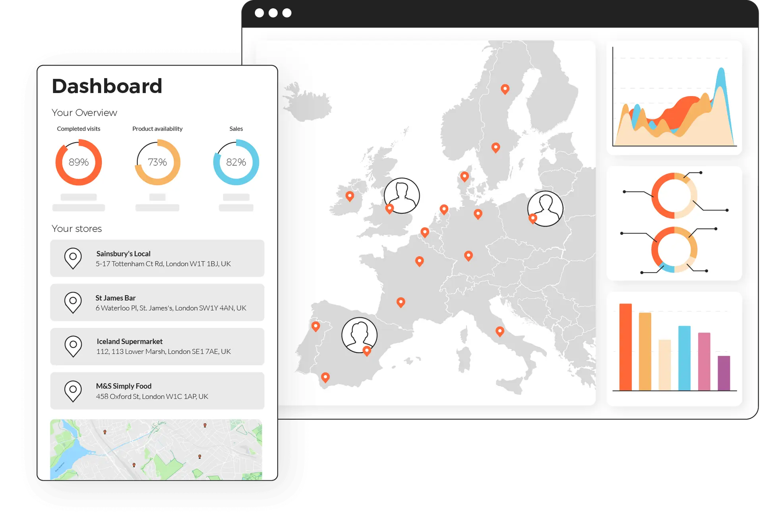
Task: Open the M&S Simply Food store entry
Action: [x=157, y=391]
